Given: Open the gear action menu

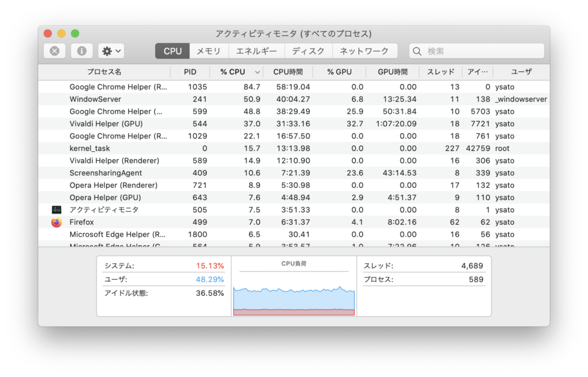Looking at the screenshot, I should 111,51.
